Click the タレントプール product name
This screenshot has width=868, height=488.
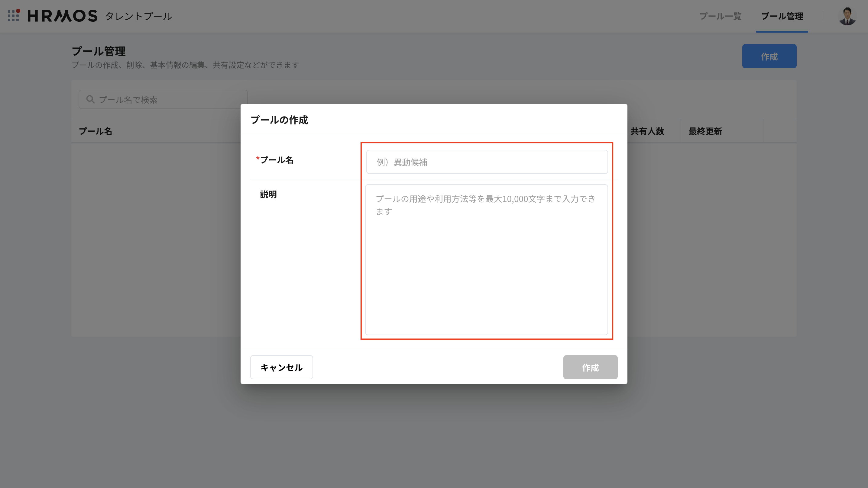138,16
